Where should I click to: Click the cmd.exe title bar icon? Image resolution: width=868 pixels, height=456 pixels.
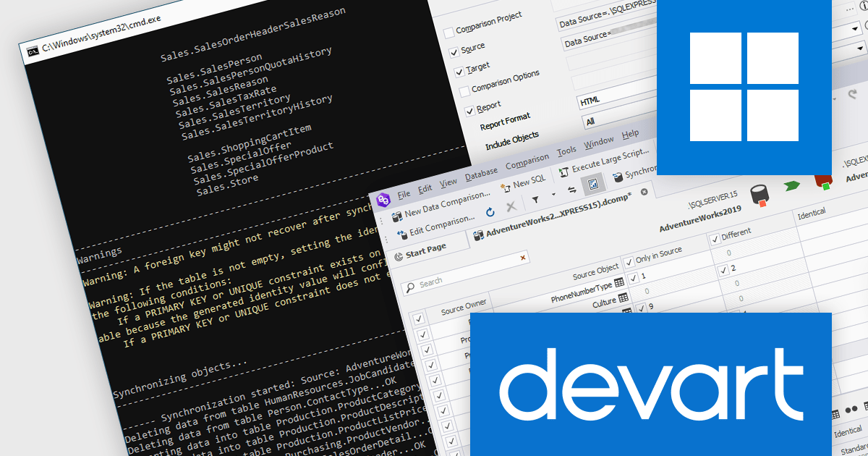(33, 51)
